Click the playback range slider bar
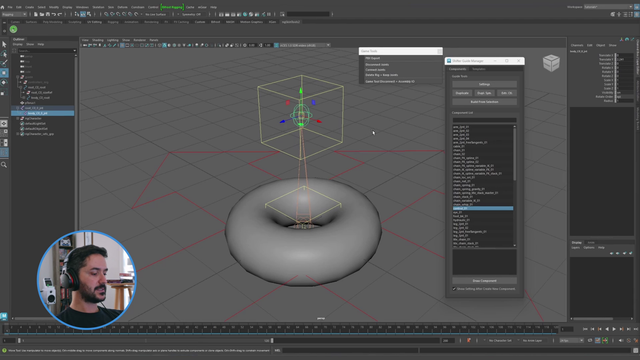This screenshot has height=360, width=640. click(145, 340)
